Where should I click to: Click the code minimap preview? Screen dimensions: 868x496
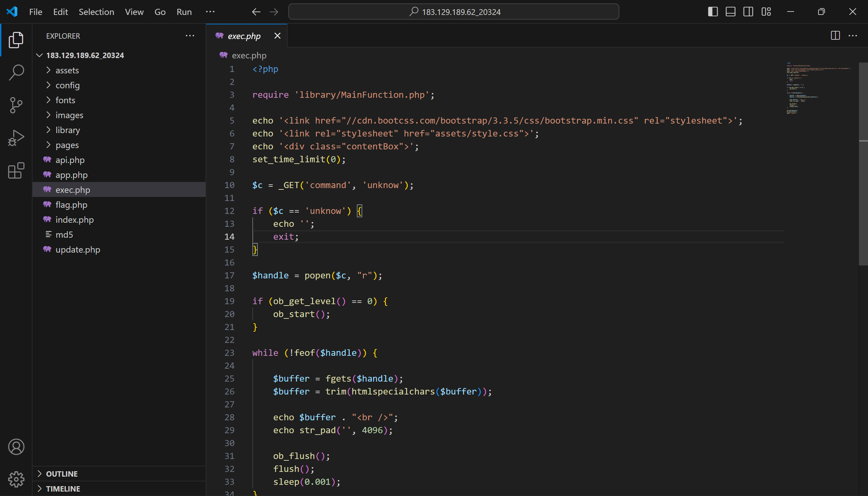[818, 88]
